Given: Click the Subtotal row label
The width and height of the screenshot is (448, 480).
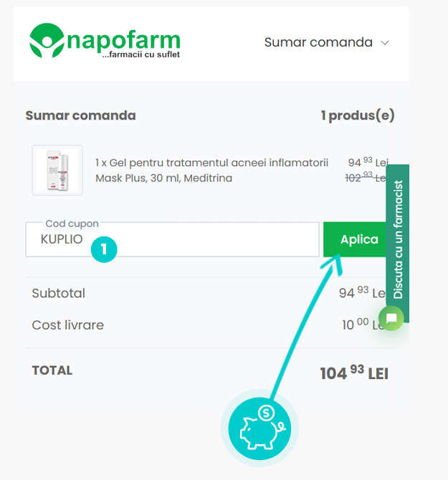Looking at the screenshot, I should (x=59, y=293).
